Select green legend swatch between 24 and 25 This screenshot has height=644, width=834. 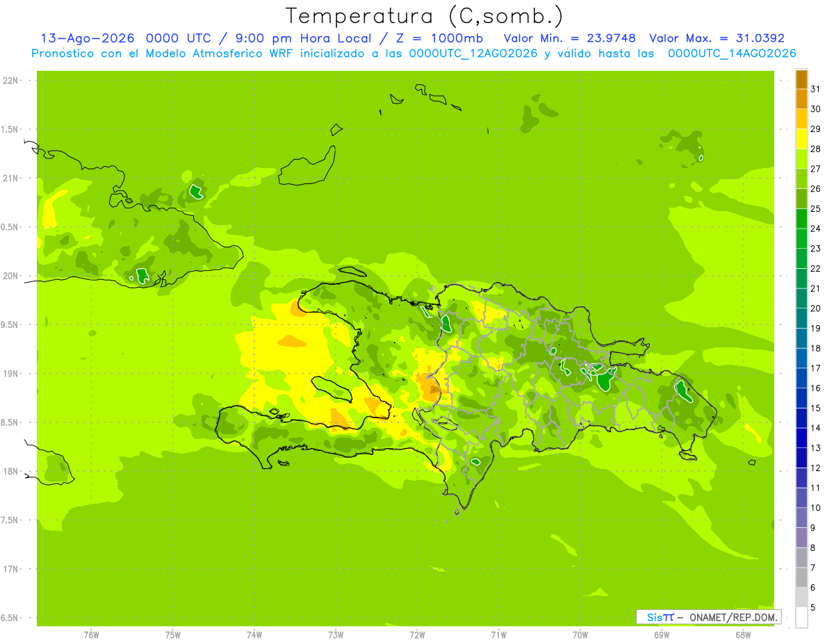[801, 219]
